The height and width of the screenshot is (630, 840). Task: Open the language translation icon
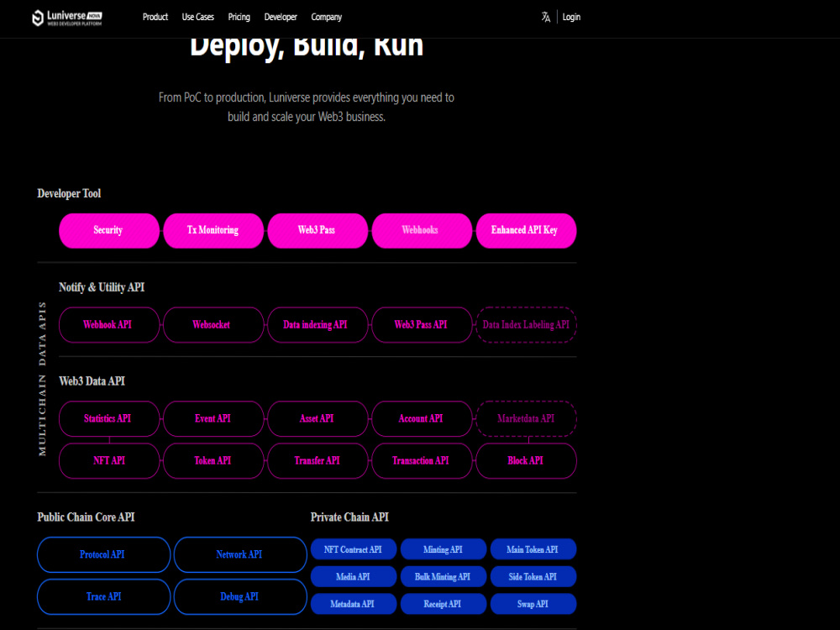(545, 17)
